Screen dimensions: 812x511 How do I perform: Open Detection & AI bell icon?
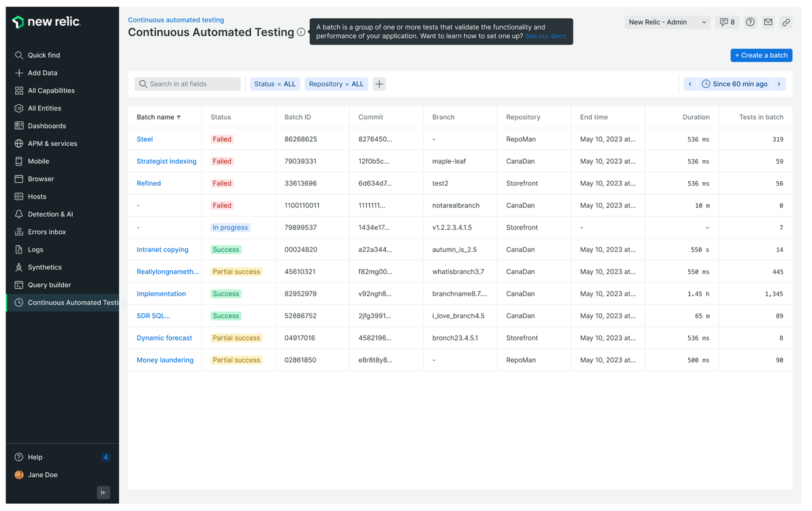[x=19, y=214]
